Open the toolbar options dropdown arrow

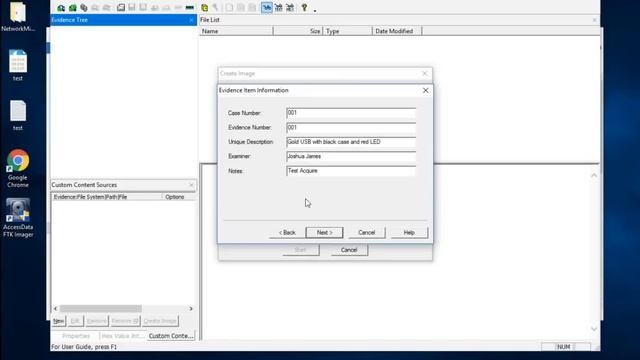point(315,10)
